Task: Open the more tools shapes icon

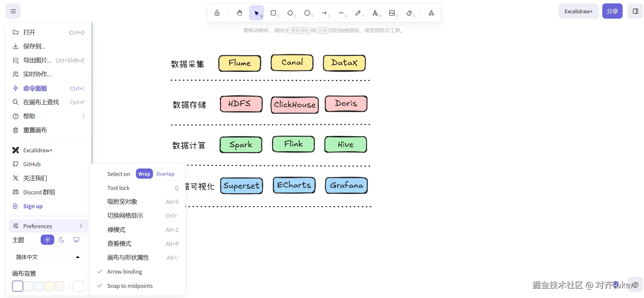Action: click(431, 13)
